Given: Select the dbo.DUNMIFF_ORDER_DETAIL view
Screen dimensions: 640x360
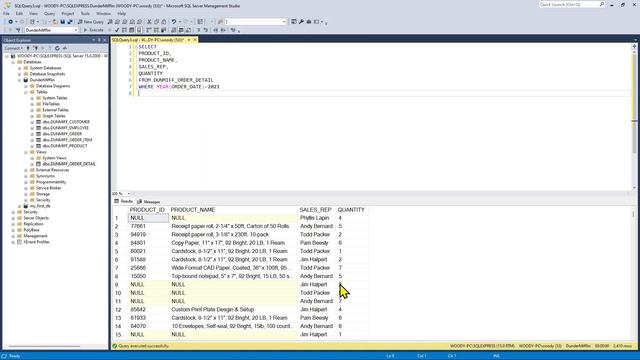Looking at the screenshot, I should (x=69, y=164).
